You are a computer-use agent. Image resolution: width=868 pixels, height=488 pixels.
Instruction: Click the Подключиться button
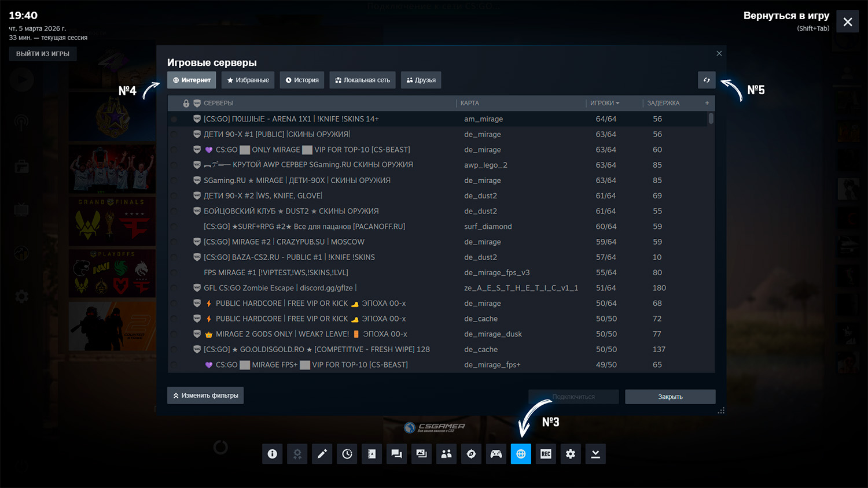tap(573, 397)
